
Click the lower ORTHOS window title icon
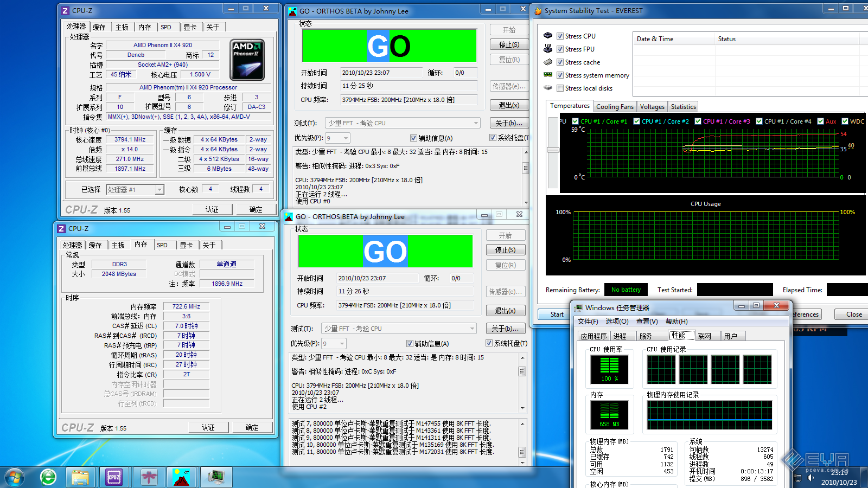[289, 216]
